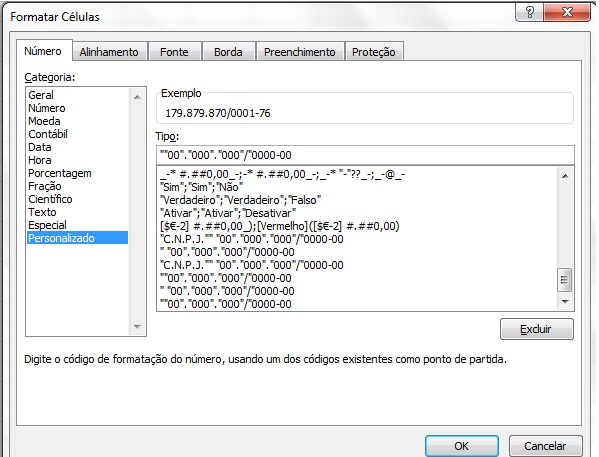Open the Alinhamento tab
This screenshot has height=457, width=599.
pyautogui.click(x=109, y=52)
